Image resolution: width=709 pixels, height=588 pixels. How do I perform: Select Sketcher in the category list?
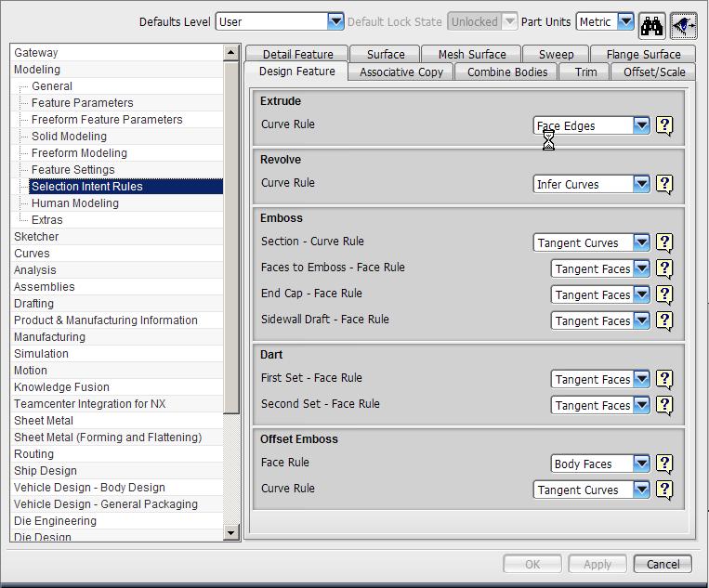36,236
